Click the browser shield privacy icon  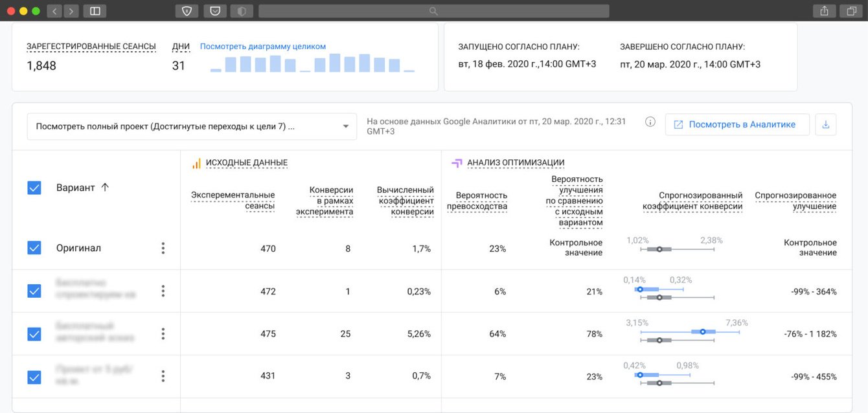pyautogui.click(x=186, y=11)
